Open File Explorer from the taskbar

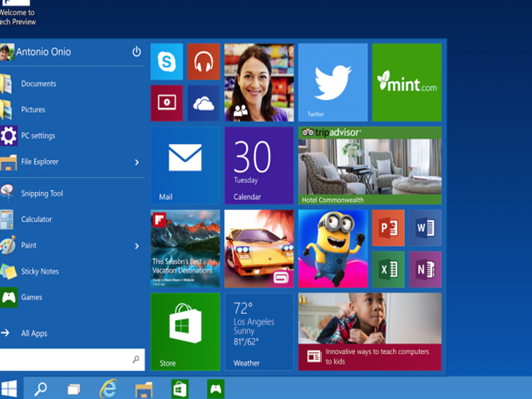click(144, 390)
